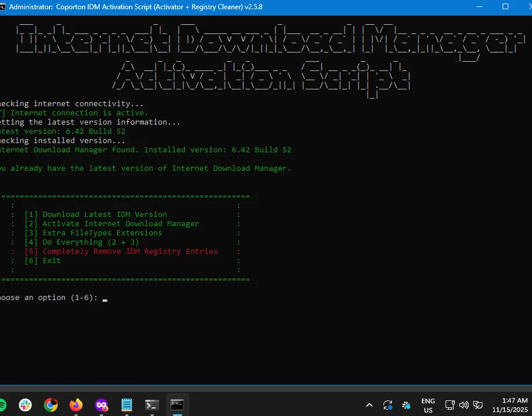Open Slack from the taskbar
The image size is (532, 416).
25,405
